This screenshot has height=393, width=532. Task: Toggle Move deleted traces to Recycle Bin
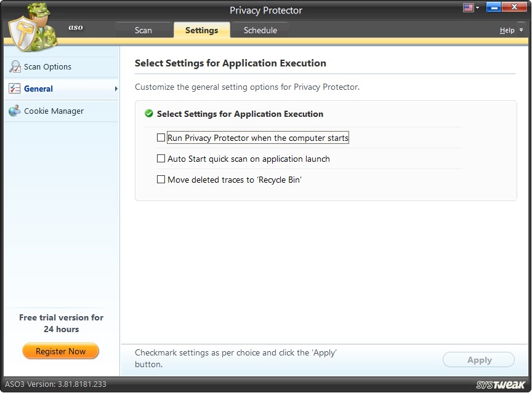161,180
